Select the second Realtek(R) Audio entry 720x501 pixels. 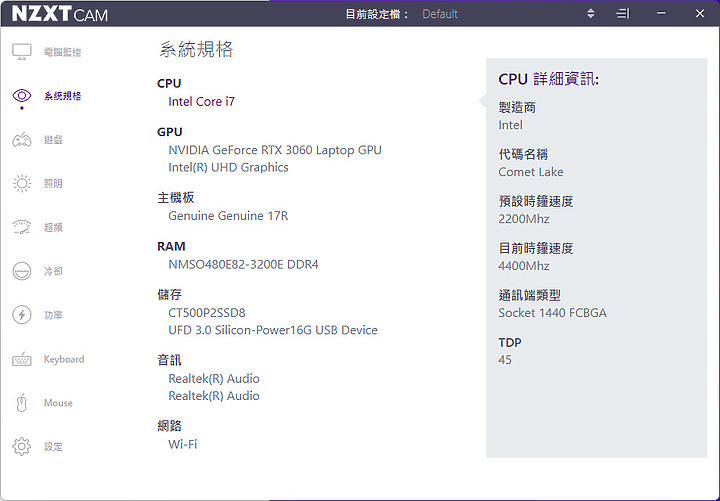tap(214, 396)
